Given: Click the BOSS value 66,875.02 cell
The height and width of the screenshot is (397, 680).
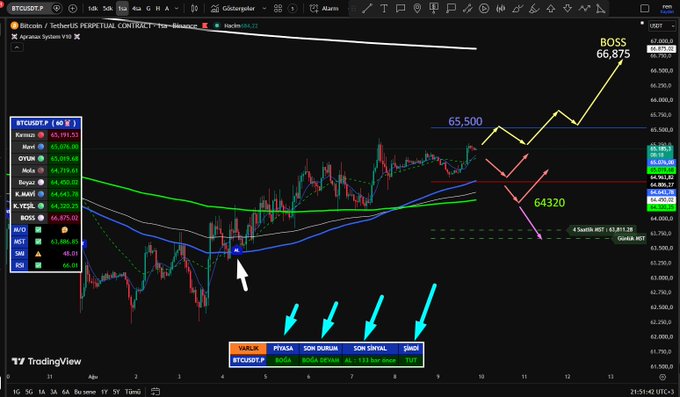Looking at the screenshot, I should pos(64,218).
